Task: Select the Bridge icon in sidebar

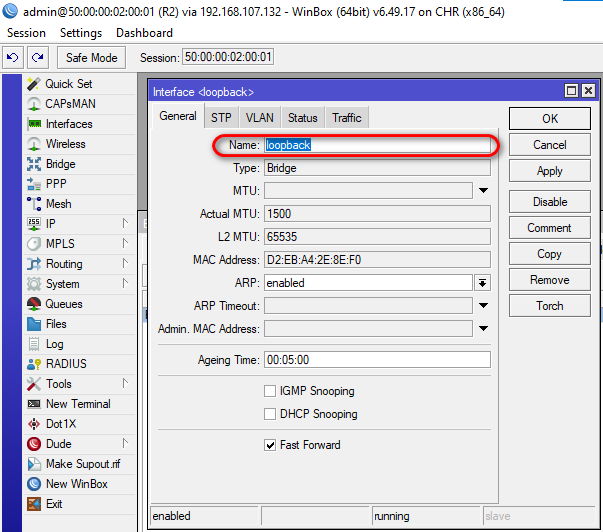Action: coord(34,164)
